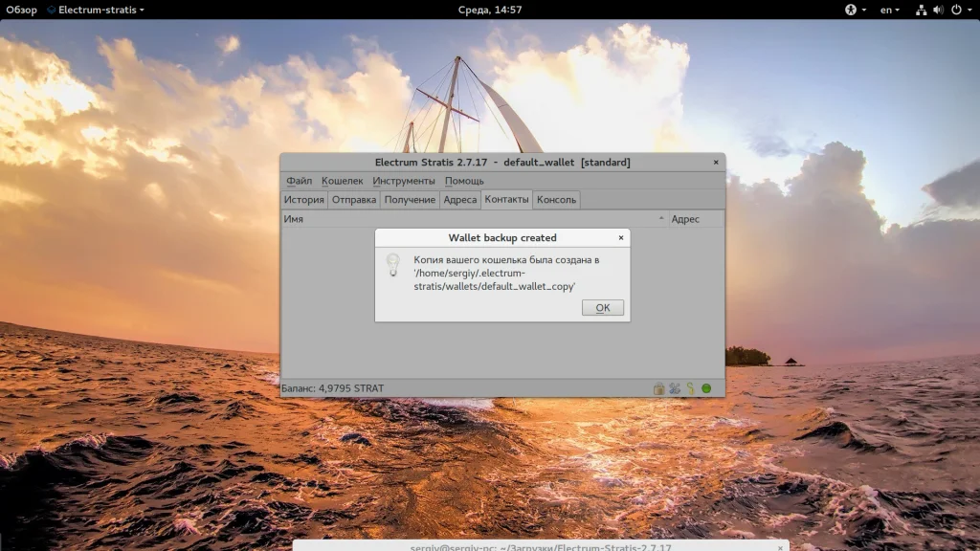The image size is (980, 551).
Task: Click the lightbulb info icon in dialog
Action: click(x=392, y=265)
